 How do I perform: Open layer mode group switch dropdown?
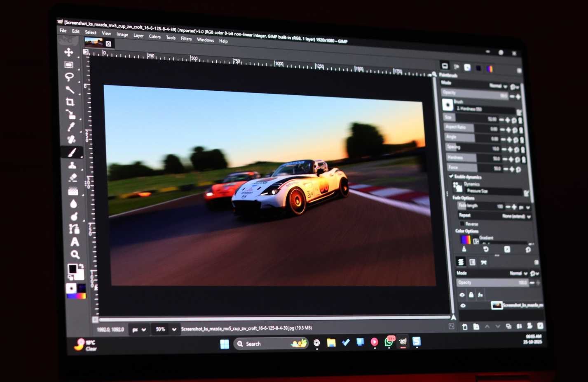point(535,274)
